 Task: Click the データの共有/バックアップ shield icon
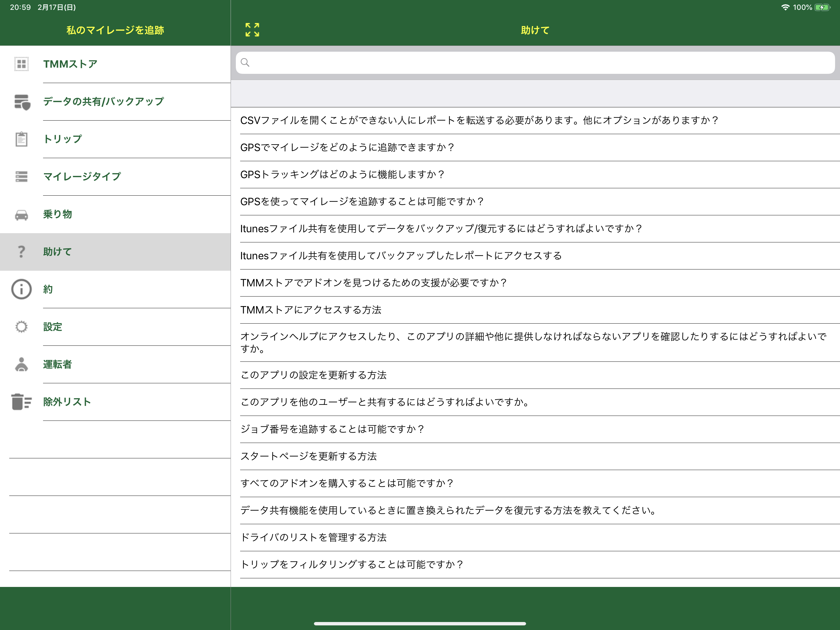coord(22,102)
